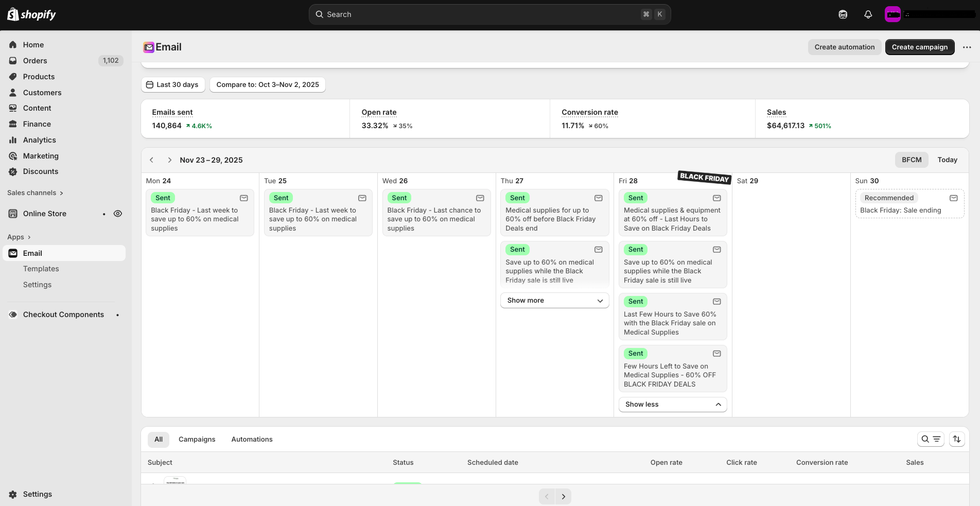The image size is (980, 506).
Task: Click Create automation button
Action: [845, 47]
